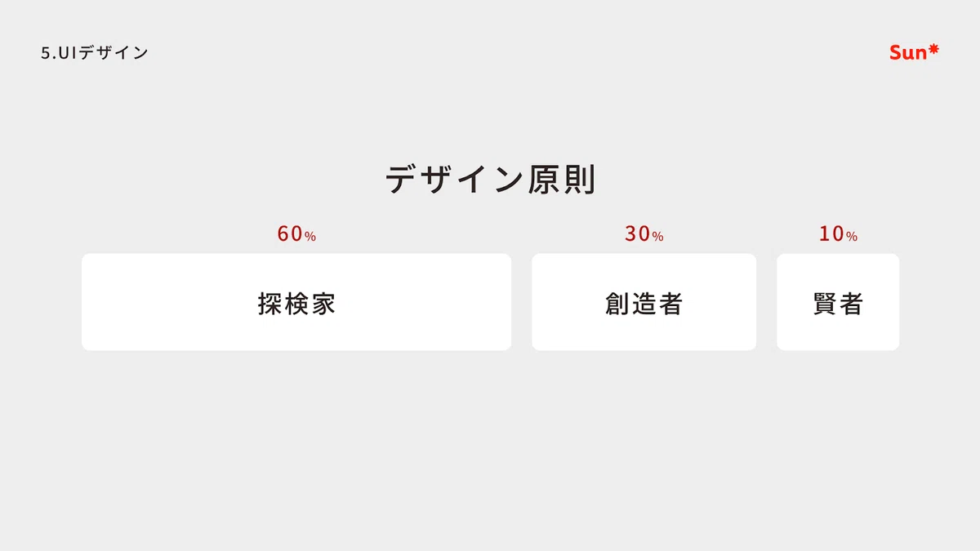This screenshot has height=551, width=980.
Task: Click the small percent sign after 60
Action: (310, 237)
